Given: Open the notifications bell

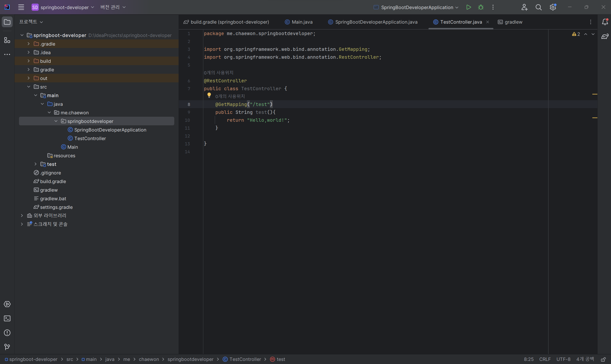Looking at the screenshot, I should (605, 22).
